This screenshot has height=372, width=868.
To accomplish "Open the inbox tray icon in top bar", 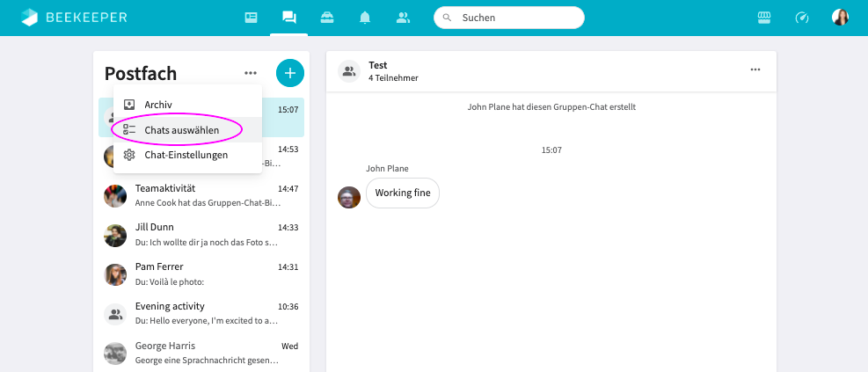I will tap(327, 18).
